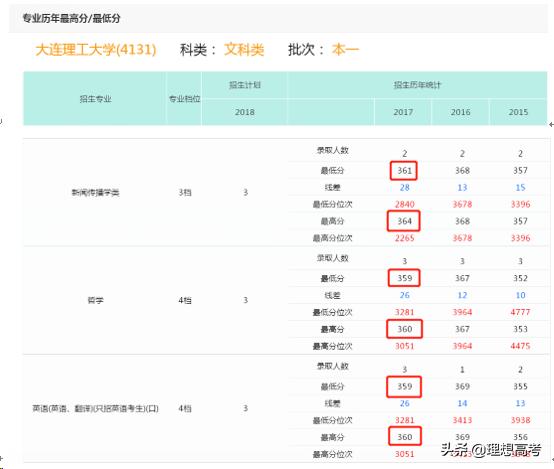
Task: Click the 3档 tier for 新闻传播学类
Action: pos(185,193)
